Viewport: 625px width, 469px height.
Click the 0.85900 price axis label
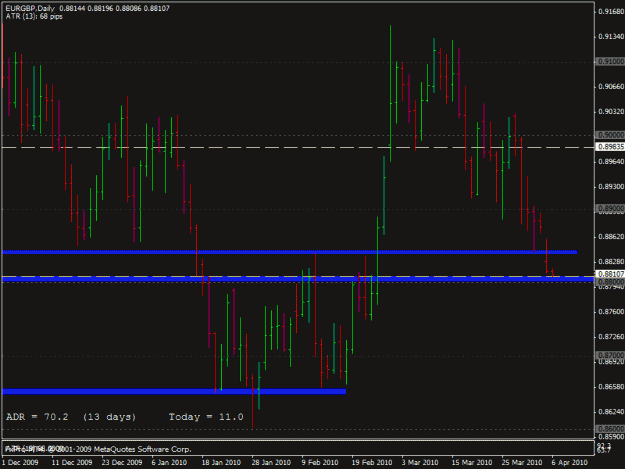pyautogui.click(x=611, y=437)
